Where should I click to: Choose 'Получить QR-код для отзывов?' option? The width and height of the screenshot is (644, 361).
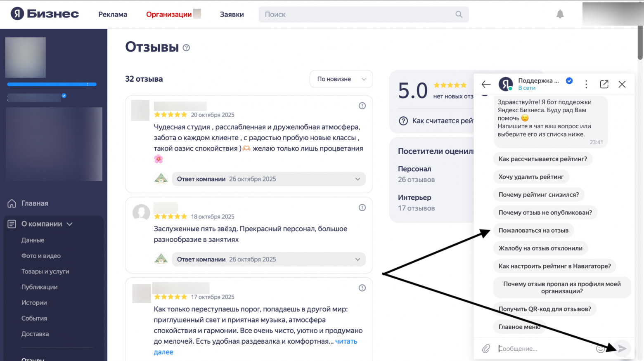[x=545, y=309]
